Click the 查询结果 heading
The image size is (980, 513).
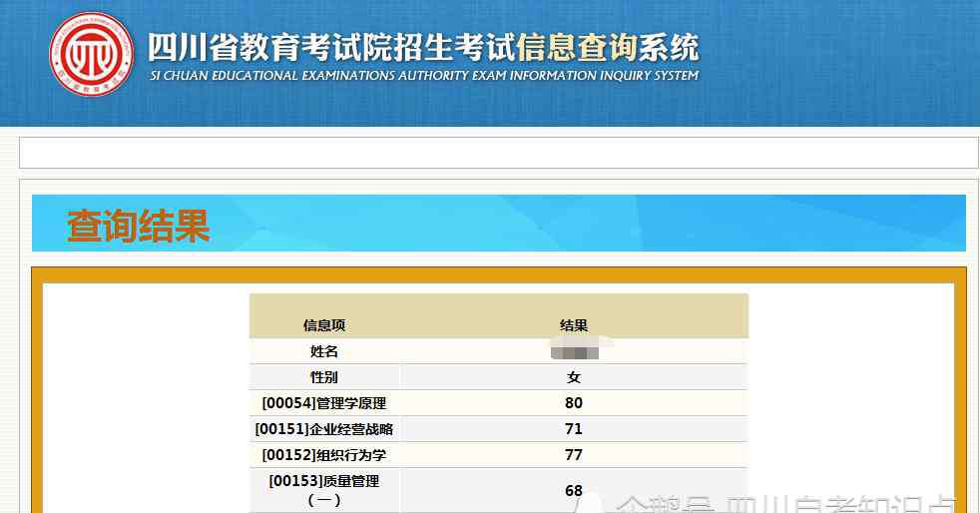138,226
